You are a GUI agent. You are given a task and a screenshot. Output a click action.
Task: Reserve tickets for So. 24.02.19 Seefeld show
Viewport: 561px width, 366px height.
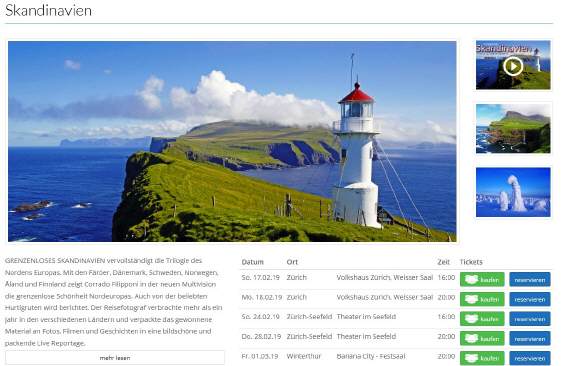[x=530, y=319]
